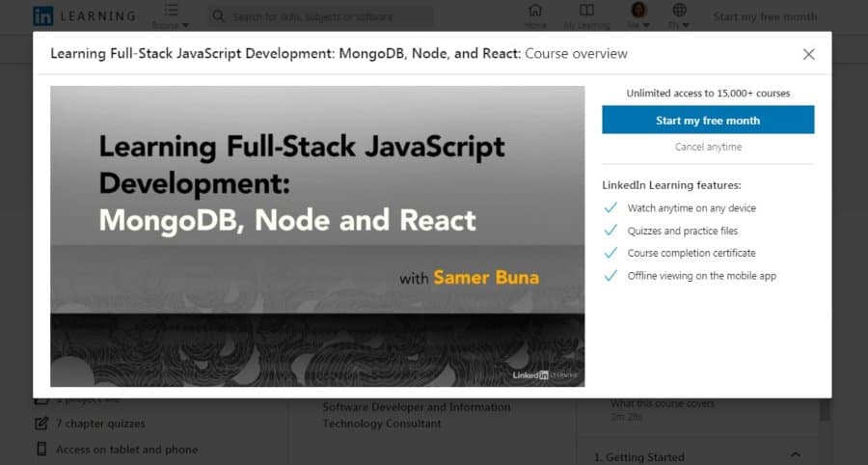
Task: Open the Me profile dropdown
Action: (x=638, y=16)
